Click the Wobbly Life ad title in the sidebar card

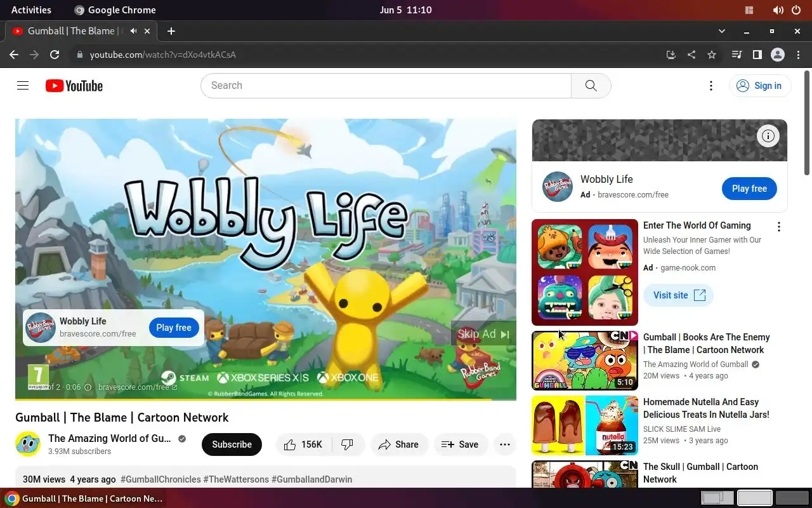[x=606, y=180]
